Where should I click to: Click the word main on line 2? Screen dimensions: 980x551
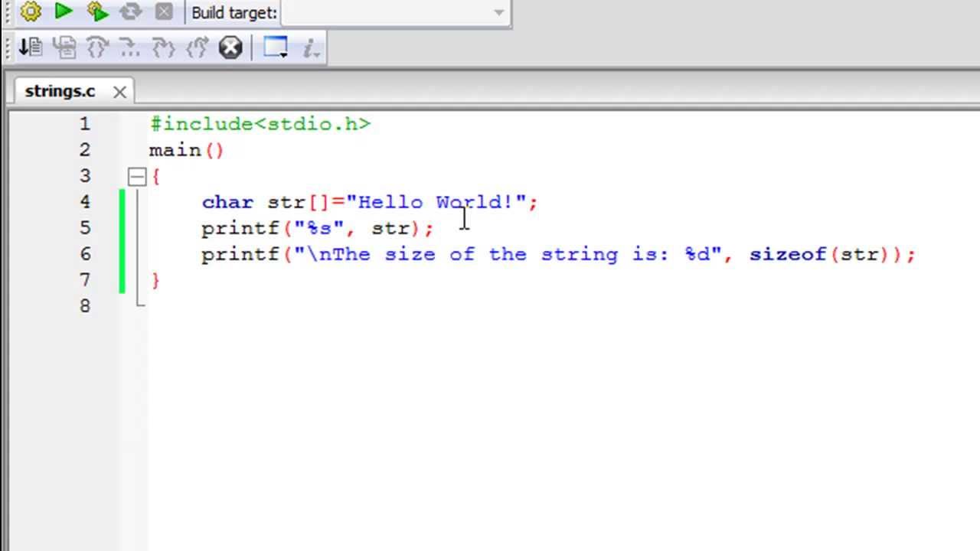(175, 150)
